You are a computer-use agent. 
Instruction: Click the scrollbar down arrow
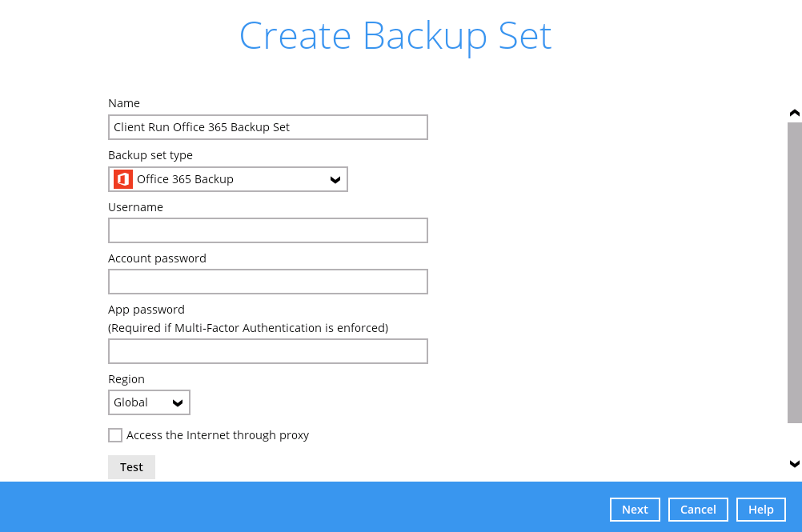click(x=794, y=464)
